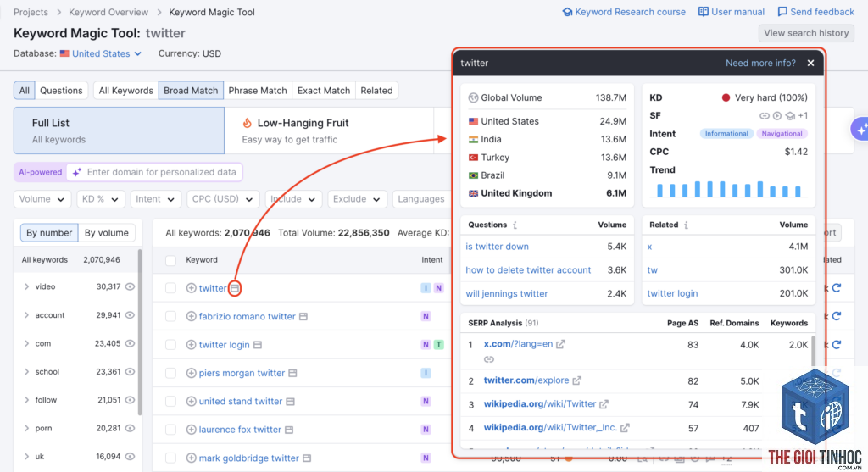Add piers morgan twitter with plus icon
868x472 pixels.
point(191,373)
